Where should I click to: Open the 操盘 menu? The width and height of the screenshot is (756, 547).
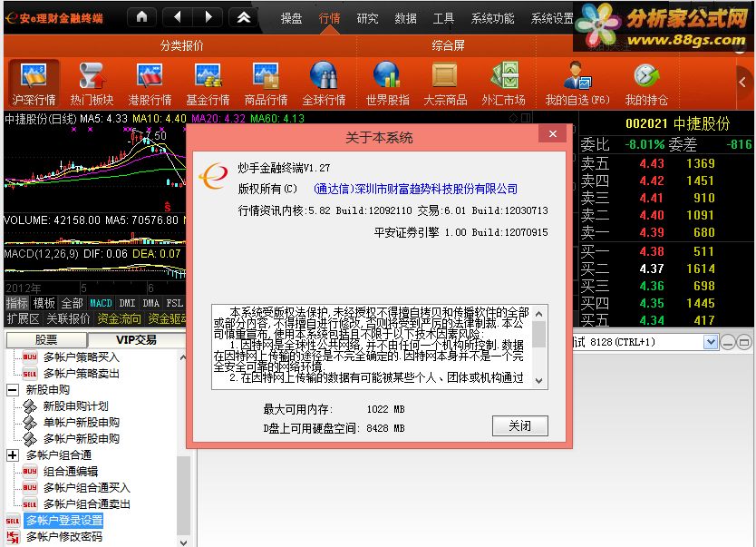pos(291,18)
